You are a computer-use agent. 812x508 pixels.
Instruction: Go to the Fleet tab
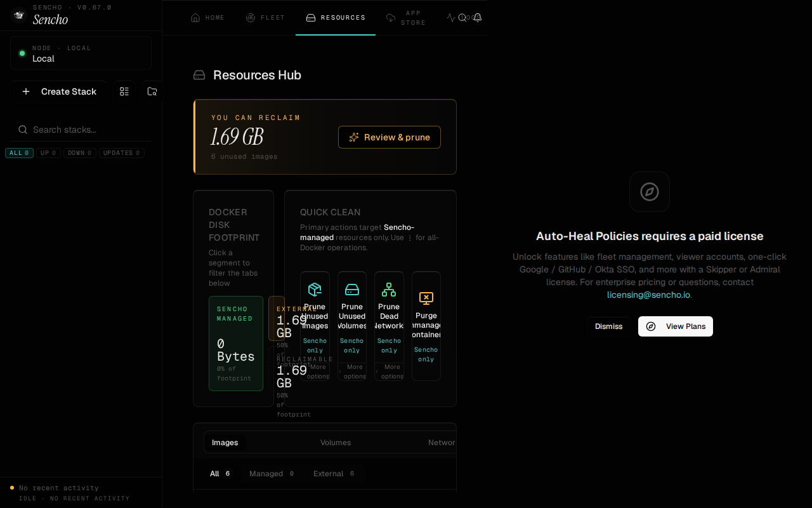click(x=265, y=18)
